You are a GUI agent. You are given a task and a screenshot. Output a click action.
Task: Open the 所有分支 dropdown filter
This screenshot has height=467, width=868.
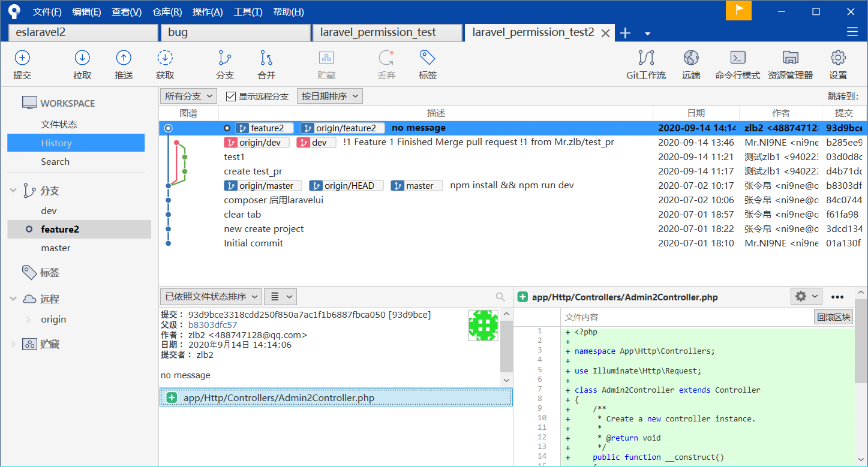pyautogui.click(x=189, y=97)
